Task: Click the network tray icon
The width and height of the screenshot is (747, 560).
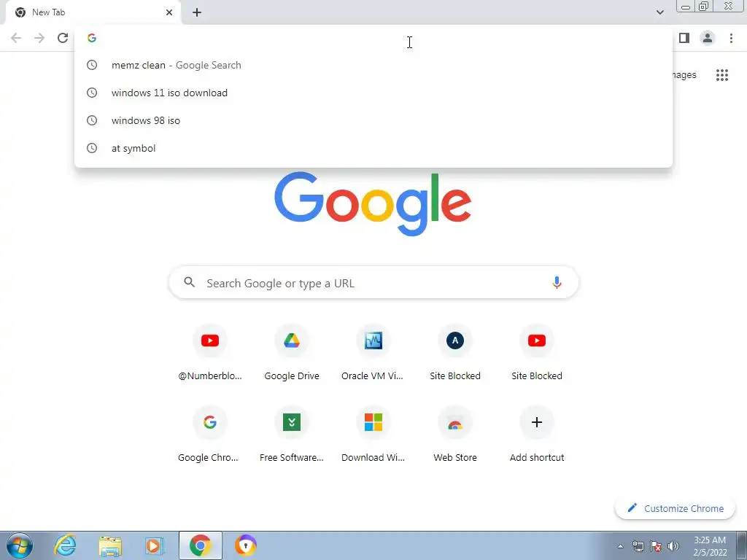Action: pyautogui.click(x=638, y=546)
